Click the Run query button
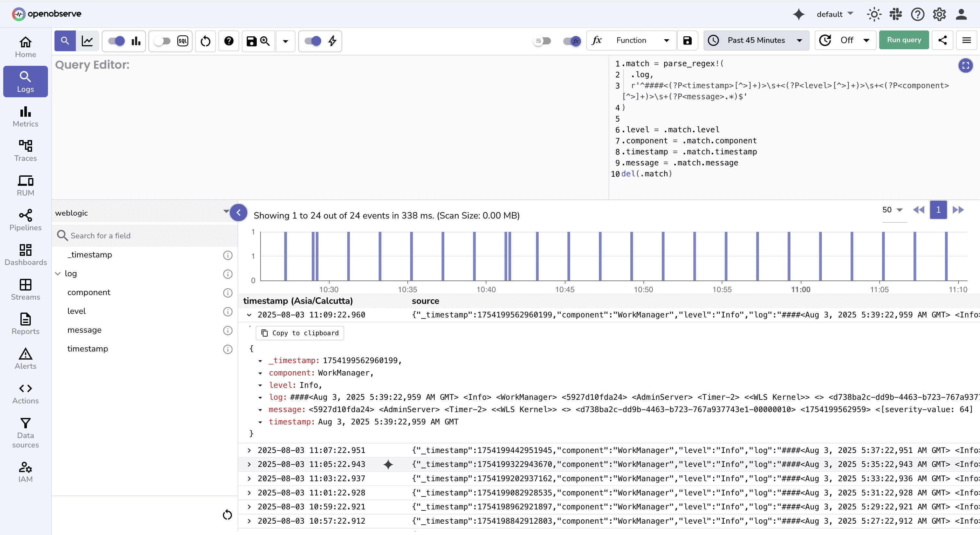 click(904, 40)
